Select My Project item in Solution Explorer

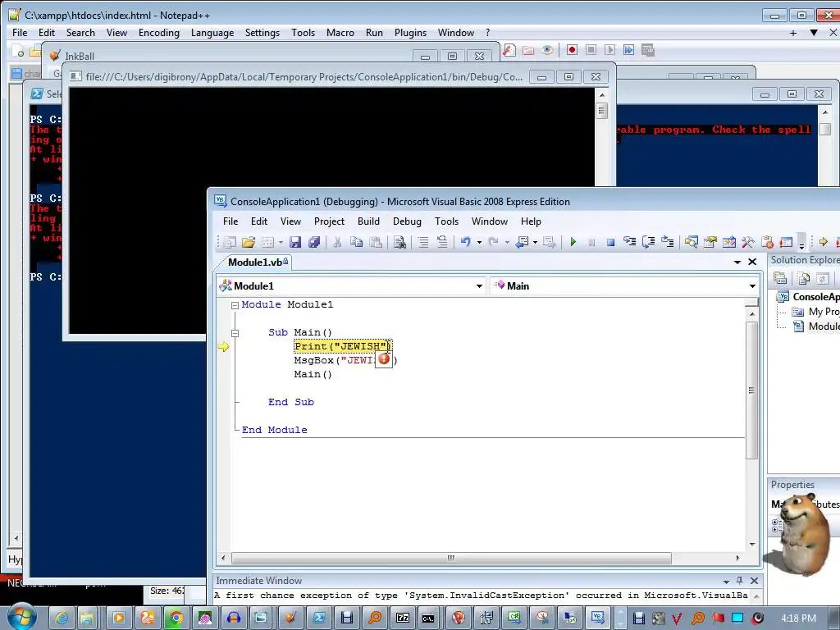pos(824,311)
